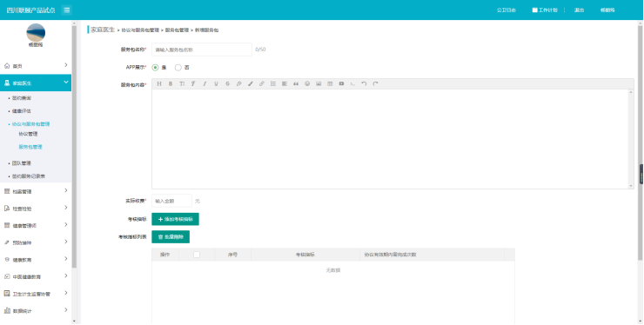Collapse the 家庭医生 sidebar menu
The height and width of the screenshot is (325, 644).
36,83
